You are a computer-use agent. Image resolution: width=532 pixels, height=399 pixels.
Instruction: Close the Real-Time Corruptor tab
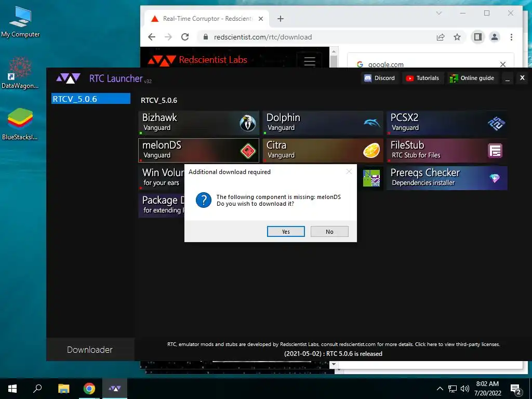(261, 19)
